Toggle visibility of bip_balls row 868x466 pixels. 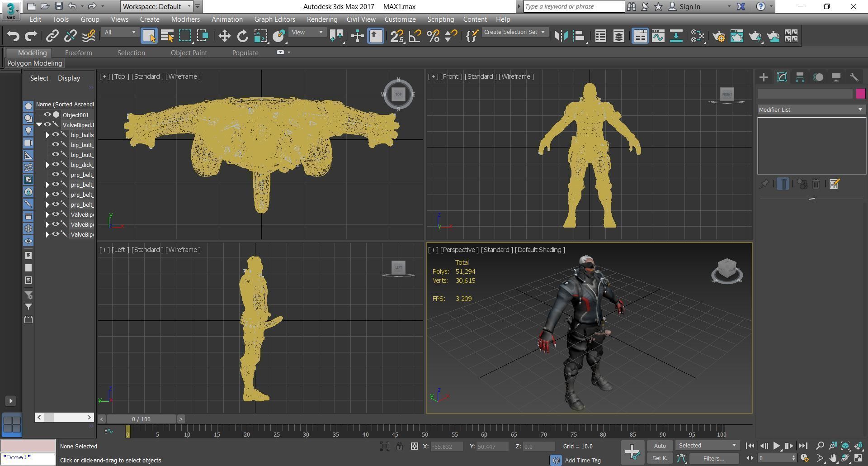pos(55,135)
